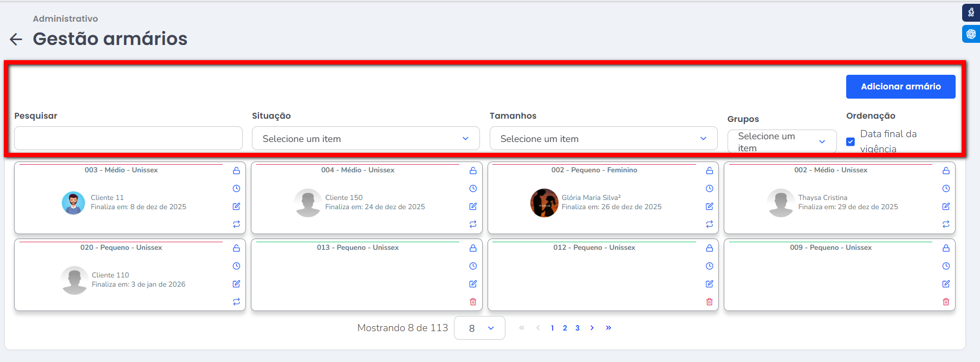The width and height of the screenshot is (980, 362).
Task: Open the Situação dropdown
Action: 366,139
